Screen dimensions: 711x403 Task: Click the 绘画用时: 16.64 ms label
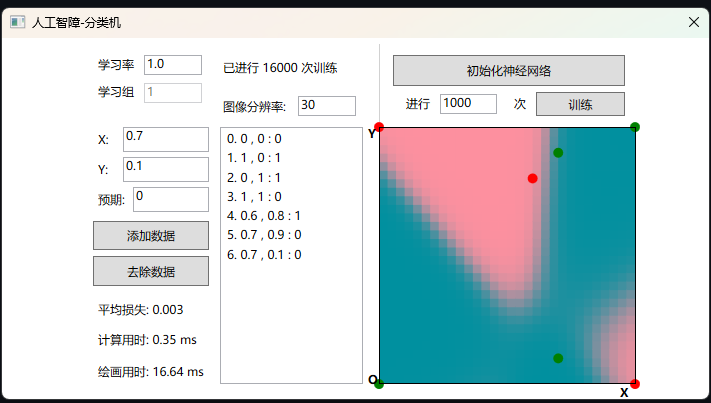tap(151, 372)
